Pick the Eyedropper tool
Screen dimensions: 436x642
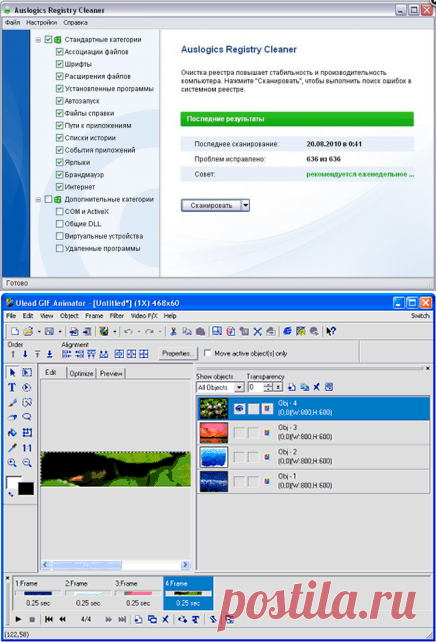pyautogui.click(x=12, y=448)
